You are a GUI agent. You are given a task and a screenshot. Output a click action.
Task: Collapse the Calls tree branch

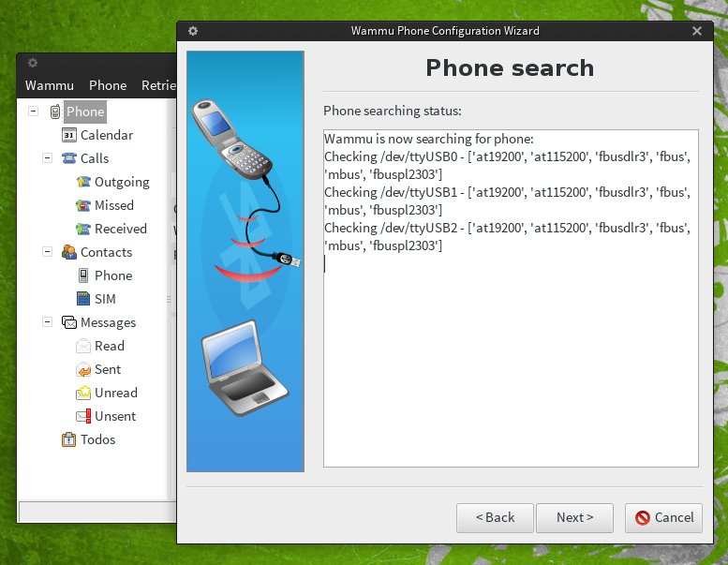[x=47, y=158]
